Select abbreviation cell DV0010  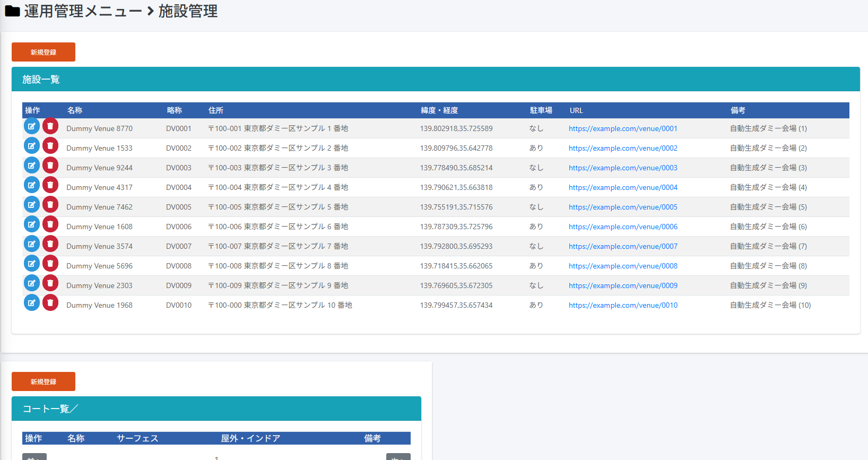point(179,305)
